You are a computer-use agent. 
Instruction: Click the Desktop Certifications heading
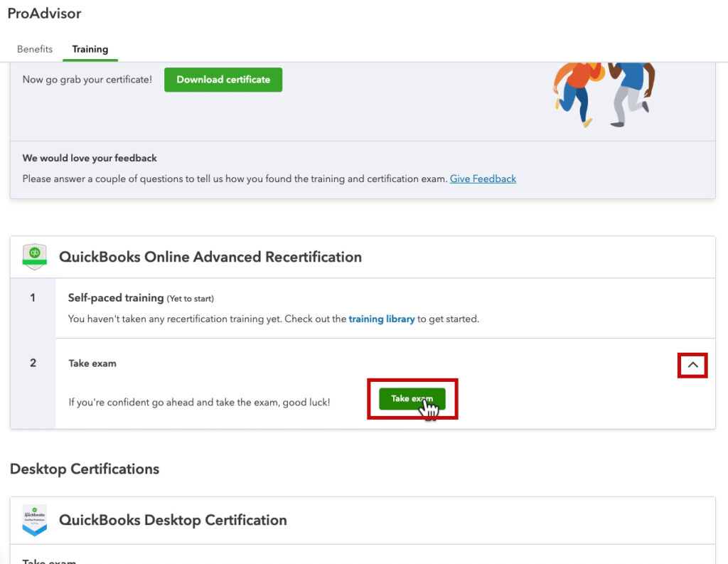pyautogui.click(x=84, y=469)
